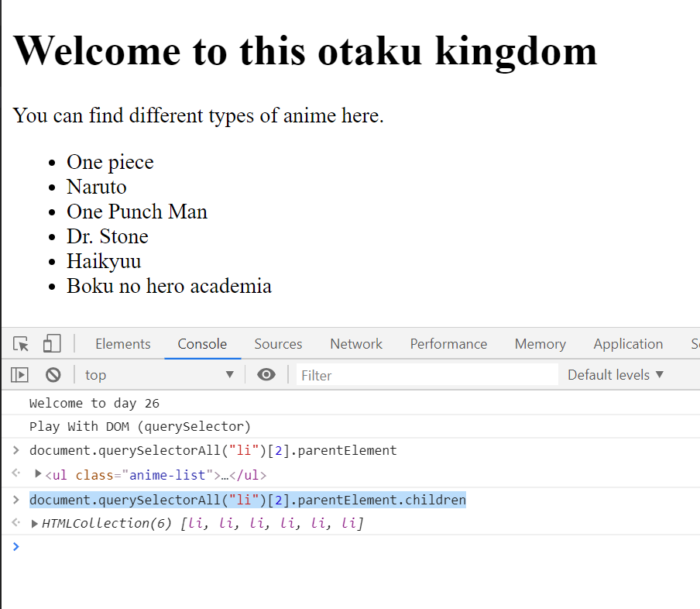This screenshot has height=609, width=700.
Task: Expand the ul anime-list element result
Action: (x=39, y=473)
